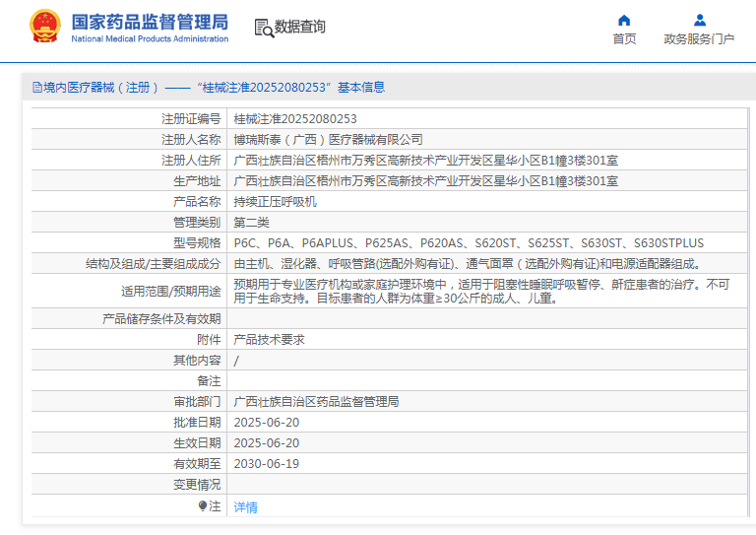Screen dimensions: 756x535
Task: Open the 政务服务门户 portal link
Action: point(699,39)
